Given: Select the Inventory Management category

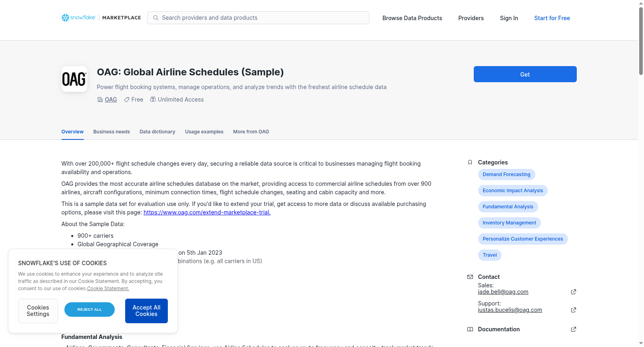Looking at the screenshot, I should 509,223.
